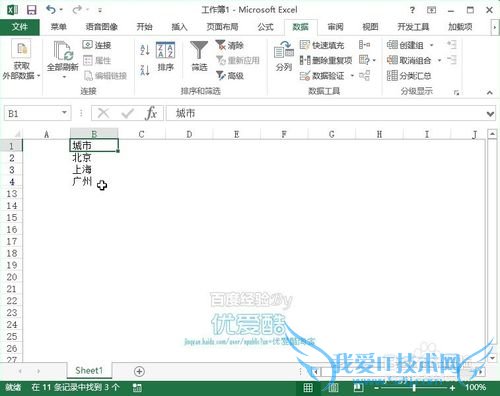This screenshot has height=396, width=500.
Task: Toggle the Filter (筛选) funnel button
Action: coord(199,56)
